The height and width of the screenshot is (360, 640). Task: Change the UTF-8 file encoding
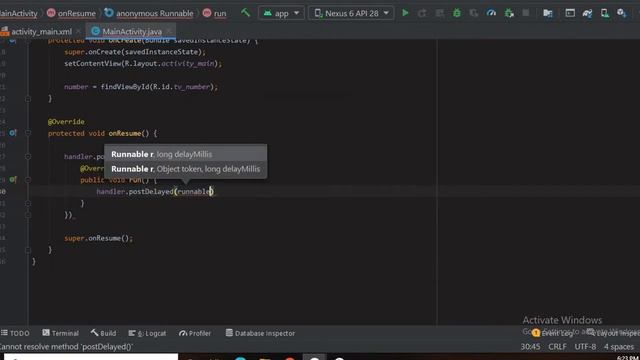585,347
